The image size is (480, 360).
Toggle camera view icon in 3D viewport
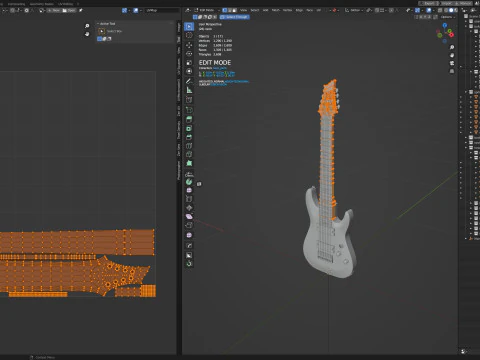pos(452,63)
